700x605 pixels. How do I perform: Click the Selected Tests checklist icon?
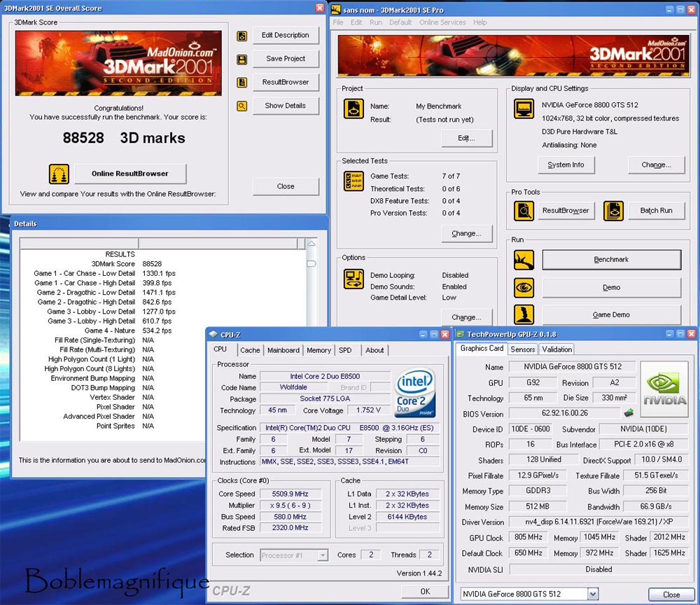click(x=353, y=181)
